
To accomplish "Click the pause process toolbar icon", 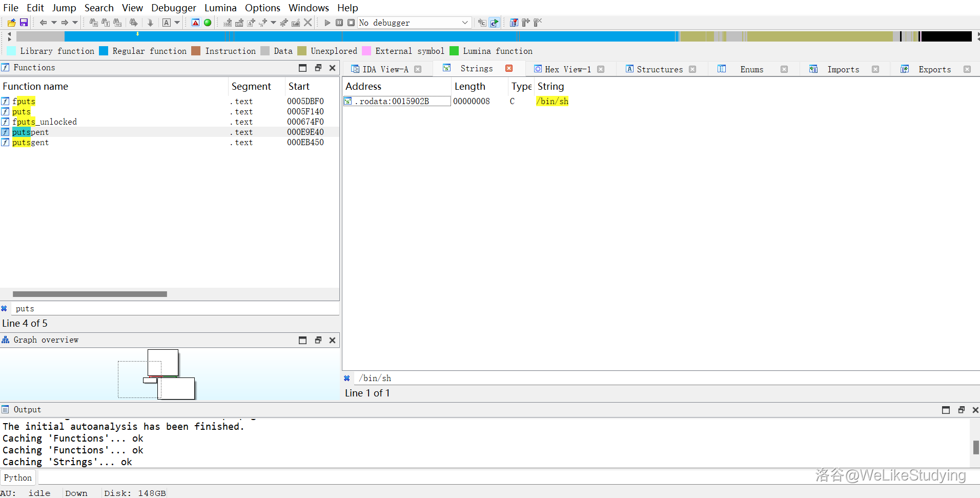I will coord(339,23).
